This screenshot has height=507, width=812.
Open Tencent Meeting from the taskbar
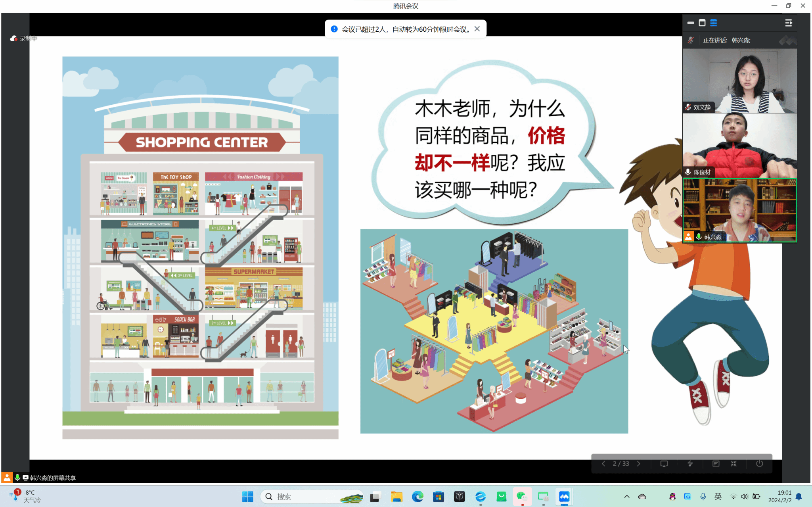[x=564, y=497]
